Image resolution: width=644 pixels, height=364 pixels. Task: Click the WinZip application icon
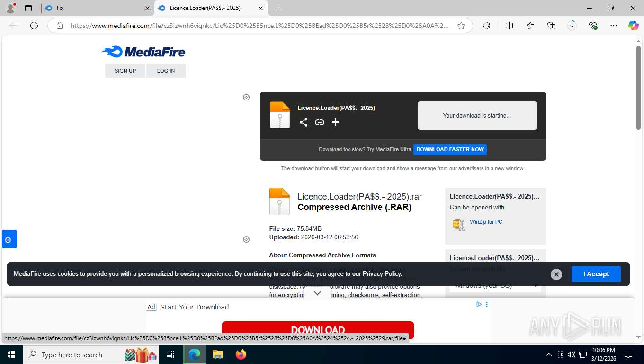tap(458, 225)
